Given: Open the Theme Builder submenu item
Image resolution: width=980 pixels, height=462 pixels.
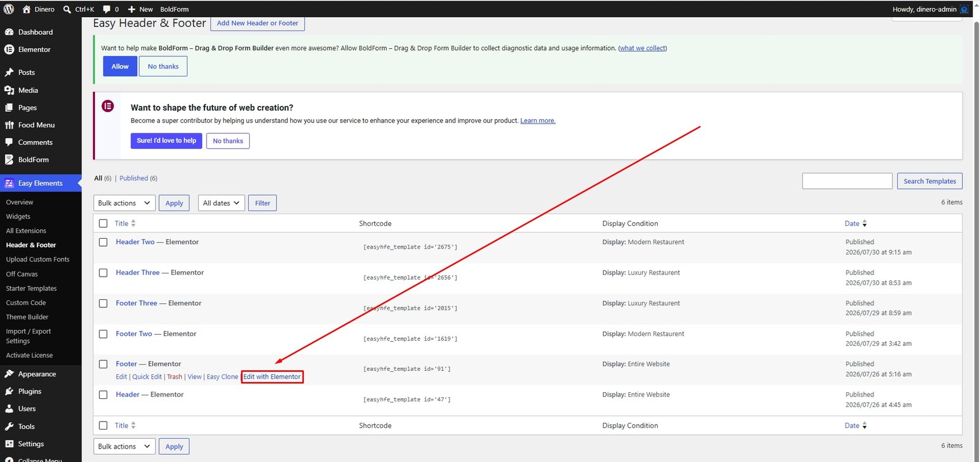Looking at the screenshot, I should (x=27, y=317).
